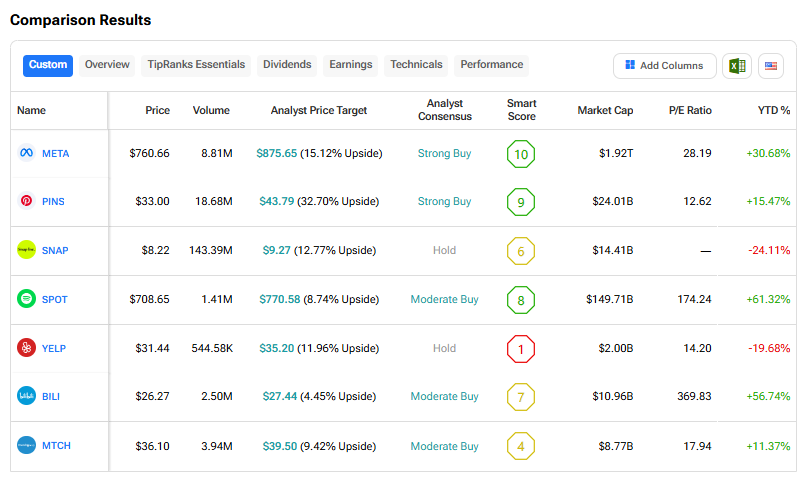Sort by P/E Ratio column header
Image resolution: width=807 pixels, height=481 pixels.
(x=690, y=110)
